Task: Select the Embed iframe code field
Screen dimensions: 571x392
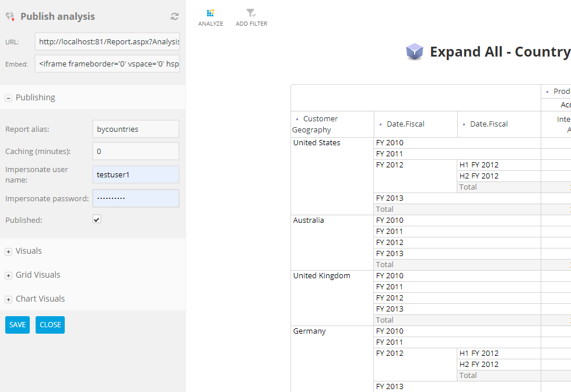Action: 107,63
